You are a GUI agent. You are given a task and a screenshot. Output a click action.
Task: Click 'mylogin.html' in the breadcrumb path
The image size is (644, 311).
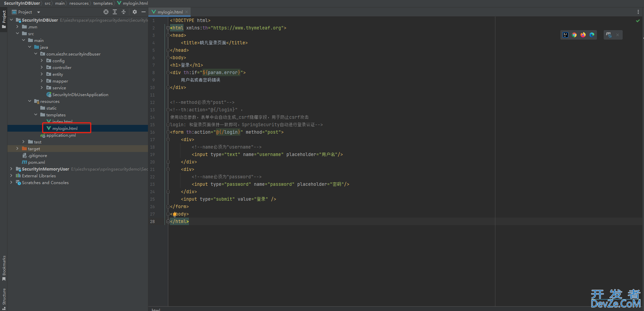pyautogui.click(x=135, y=3)
